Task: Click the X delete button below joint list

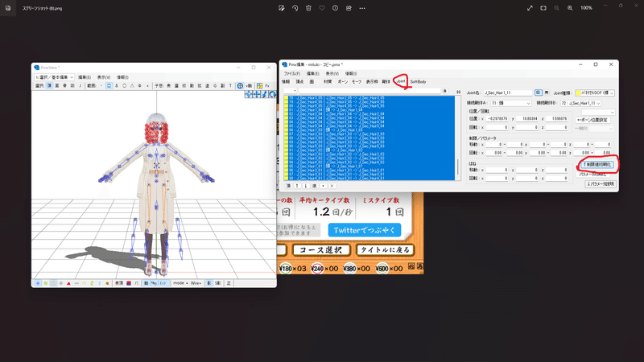Action: (332, 186)
